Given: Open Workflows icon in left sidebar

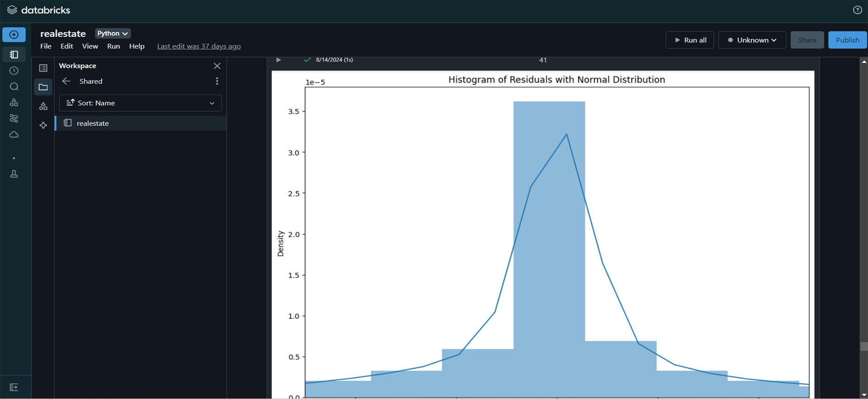Looking at the screenshot, I should (14, 119).
